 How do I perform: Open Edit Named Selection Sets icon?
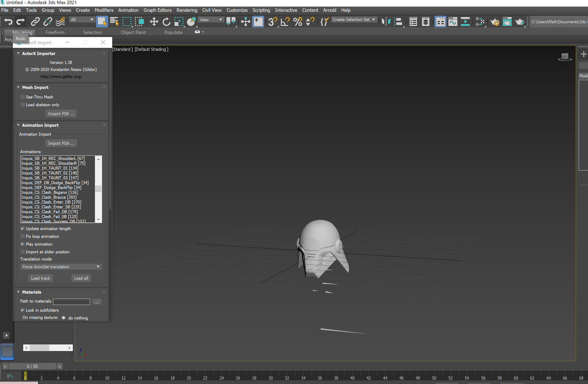point(324,22)
